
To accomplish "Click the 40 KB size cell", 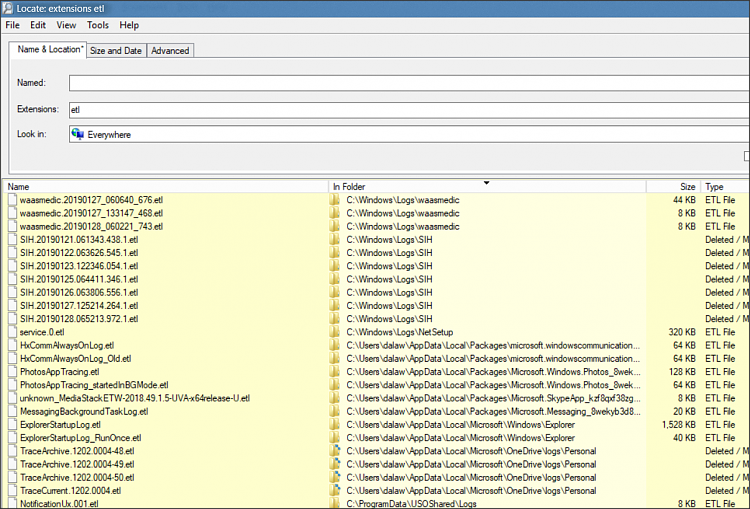I will (x=684, y=438).
